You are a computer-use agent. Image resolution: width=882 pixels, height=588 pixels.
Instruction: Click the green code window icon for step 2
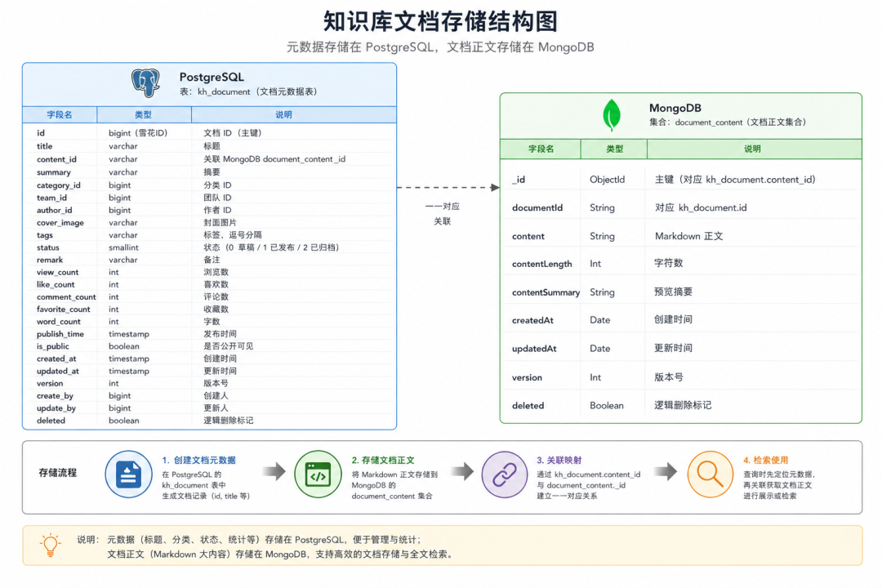click(x=318, y=474)
